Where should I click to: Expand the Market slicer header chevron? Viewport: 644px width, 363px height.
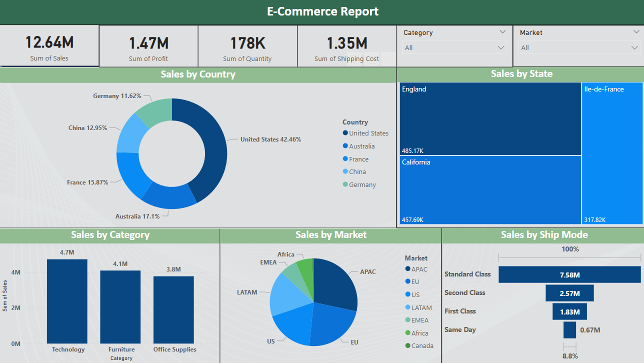click(x=635, y=32)
